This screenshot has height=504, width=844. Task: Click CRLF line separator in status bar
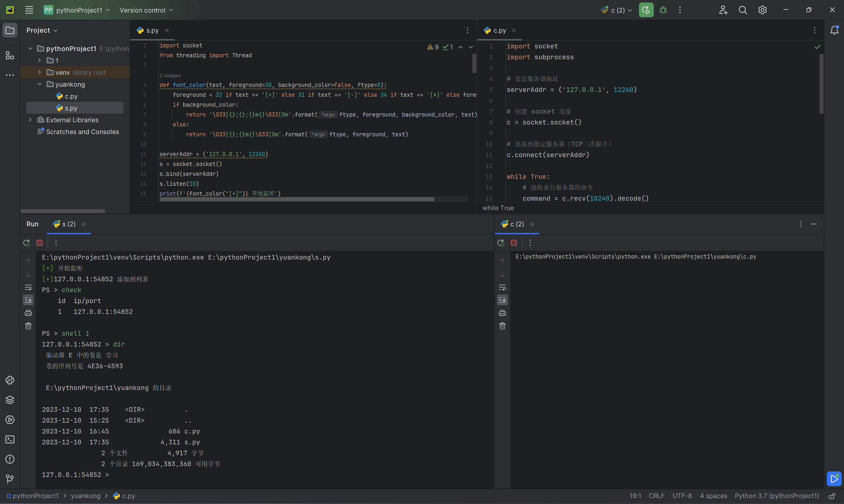pos(656,496)
